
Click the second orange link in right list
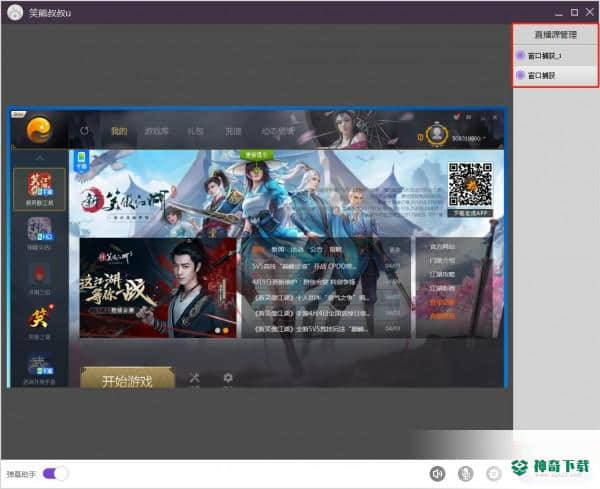(x=442, y=316)
